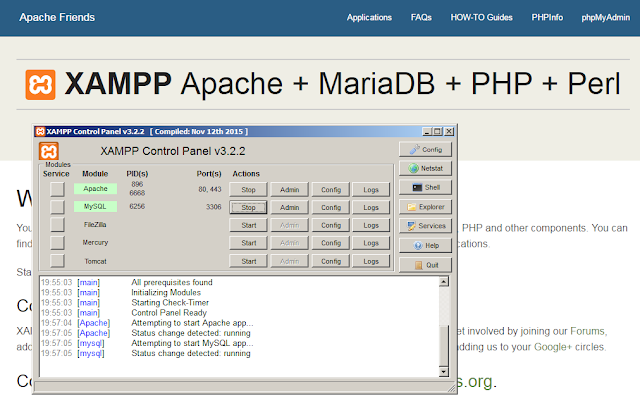The image size is (640, 401).
Task: Click title bar XAMPP icon
Action: [40, 131]
